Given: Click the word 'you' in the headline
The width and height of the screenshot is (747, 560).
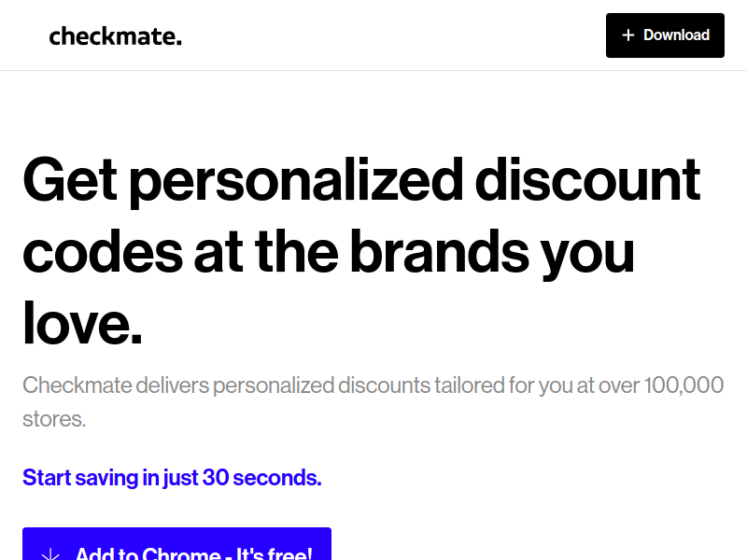Looking at the screenshot, I should (588, 256).
